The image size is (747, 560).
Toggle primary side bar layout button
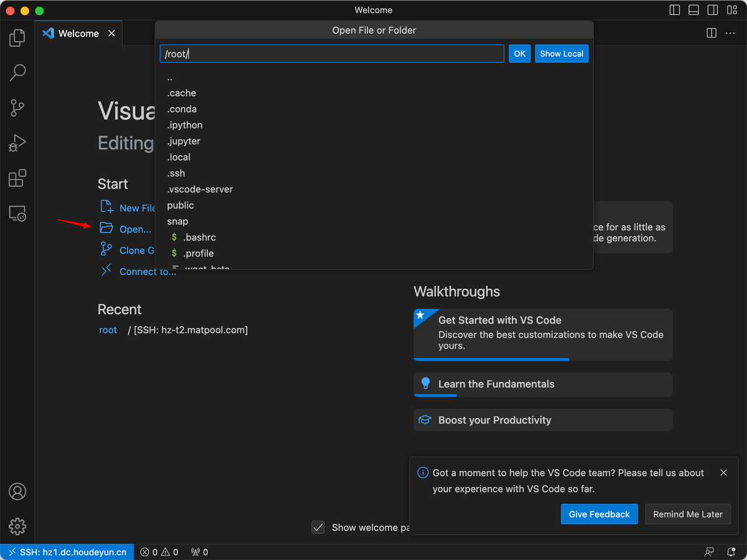(675, 10)
